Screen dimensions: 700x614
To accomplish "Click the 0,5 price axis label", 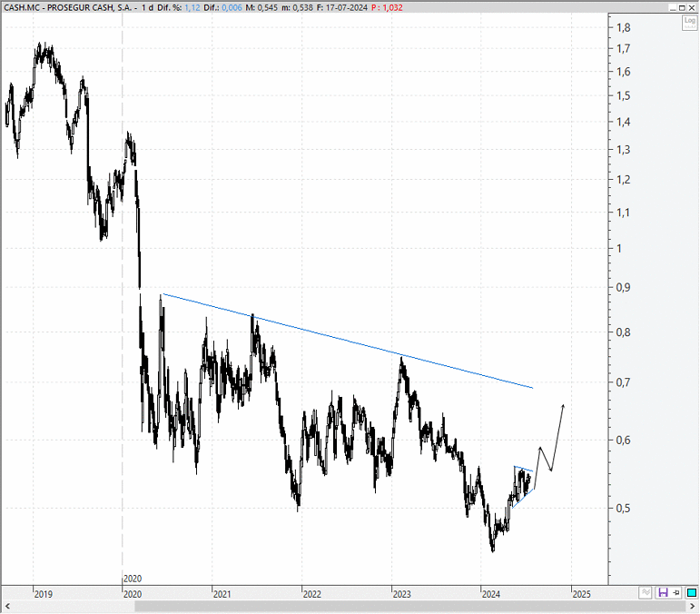I will (623, 508).
